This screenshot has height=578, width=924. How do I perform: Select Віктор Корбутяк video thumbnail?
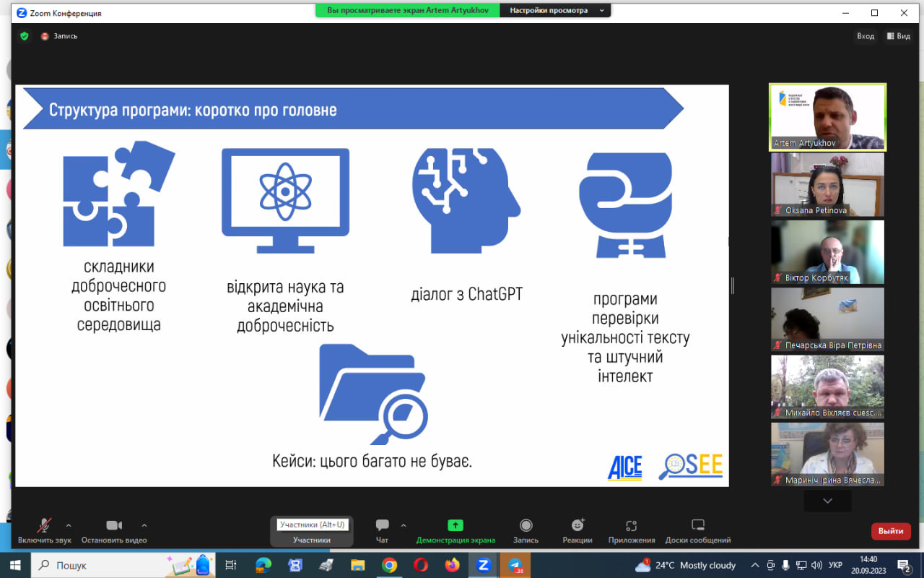(827, 251)
